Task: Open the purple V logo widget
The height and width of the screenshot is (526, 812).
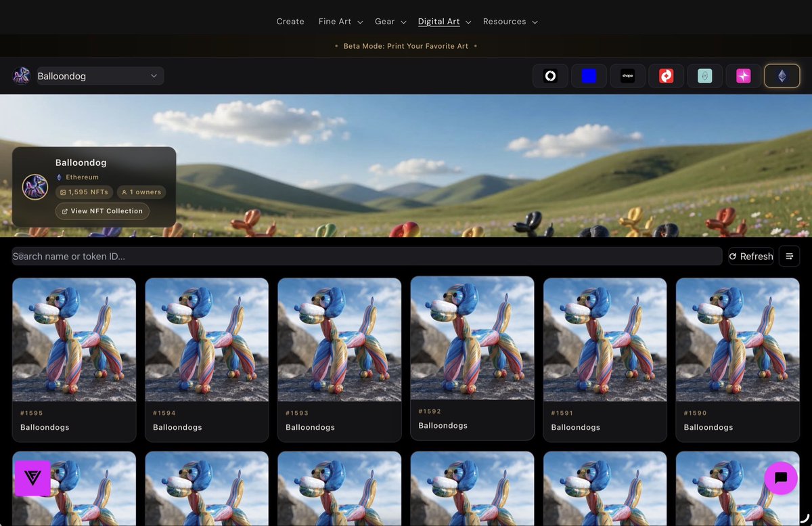Action: coord(32,479)
